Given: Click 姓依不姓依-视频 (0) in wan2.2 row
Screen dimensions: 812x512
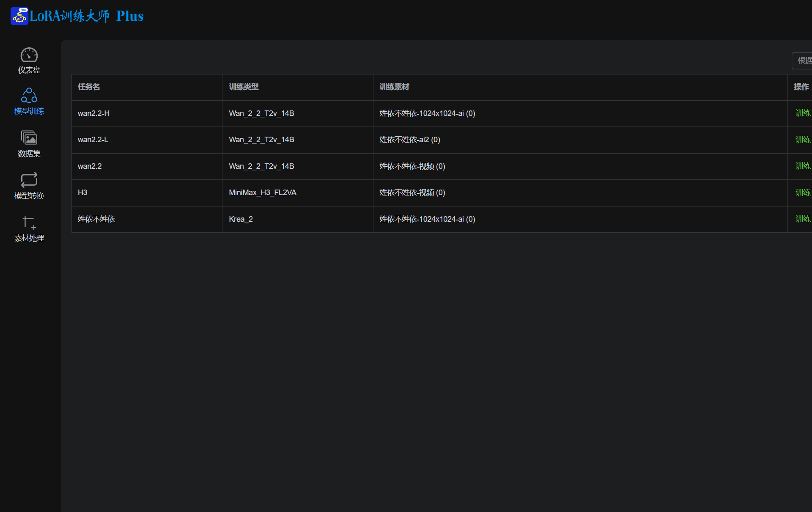Looking at the screenshot, I should click(x=412, y=166).
